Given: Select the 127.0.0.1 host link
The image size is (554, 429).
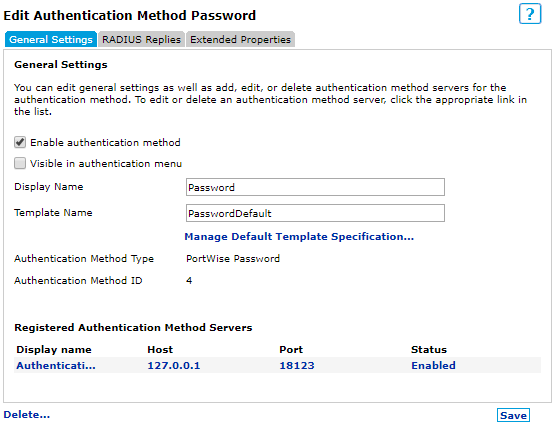Looking at the screenshot, I should point(173,365).
